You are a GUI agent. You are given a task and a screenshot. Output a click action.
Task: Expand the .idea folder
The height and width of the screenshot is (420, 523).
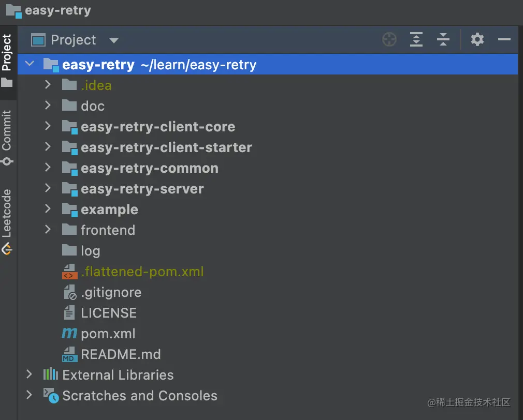click(48, 85)
